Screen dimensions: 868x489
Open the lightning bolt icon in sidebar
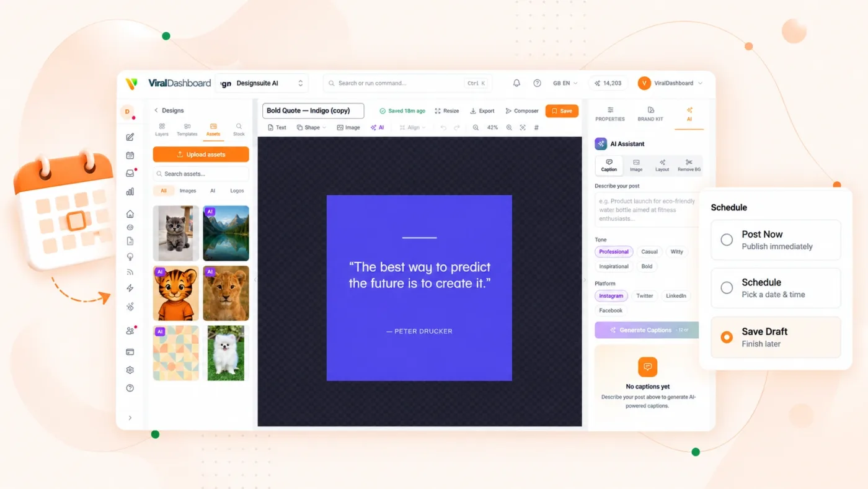(x=130, y=288)
